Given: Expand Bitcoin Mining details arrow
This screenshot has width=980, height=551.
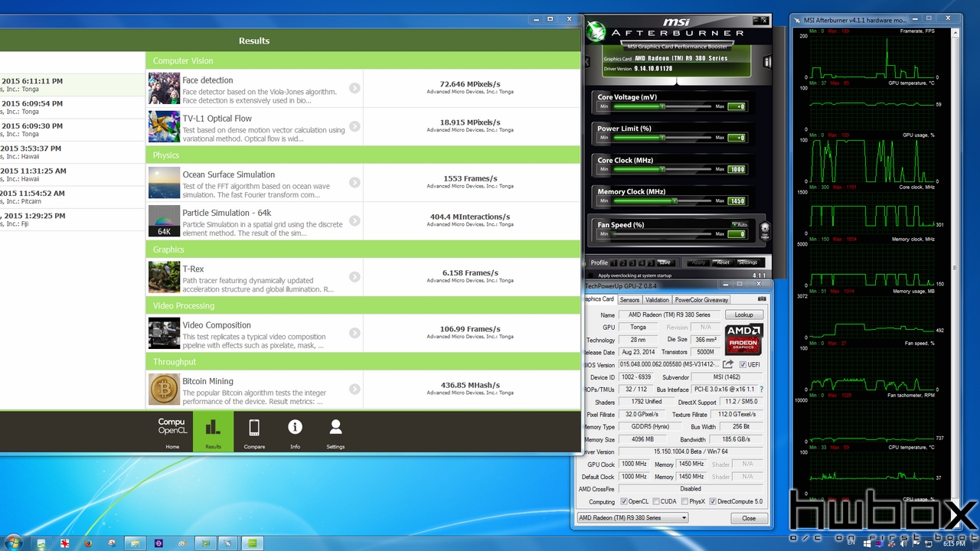Looking at the screenshot, I should tap(354, 389).
